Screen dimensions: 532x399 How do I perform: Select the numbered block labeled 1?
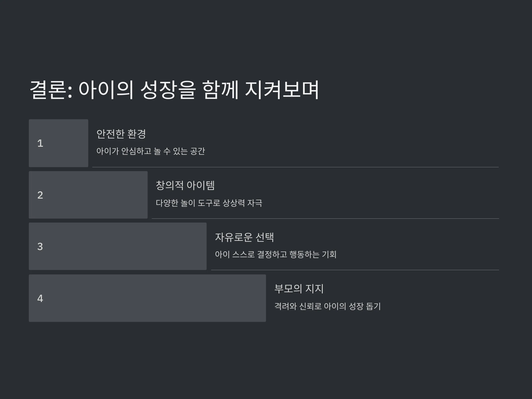coord(59,143)
